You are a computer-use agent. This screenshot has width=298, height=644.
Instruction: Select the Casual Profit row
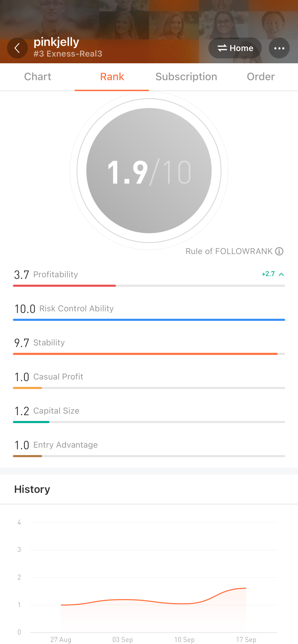pyautogui.click(x=149, y=380)
